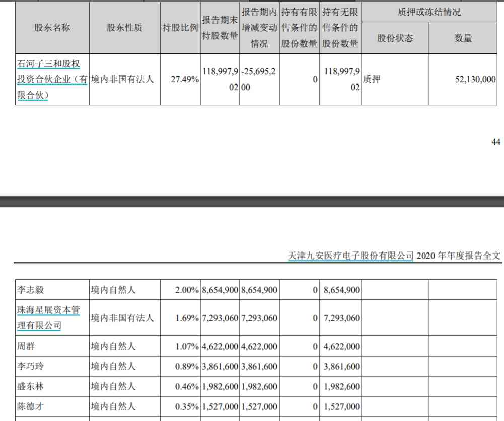Click the 股东性质 column header

pos(124,28)
